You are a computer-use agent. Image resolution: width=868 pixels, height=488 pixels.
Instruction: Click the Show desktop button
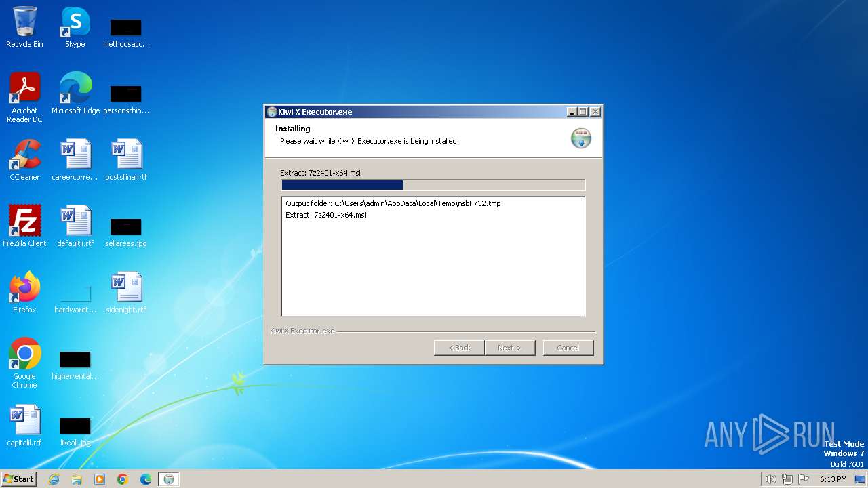pos(860,479)
